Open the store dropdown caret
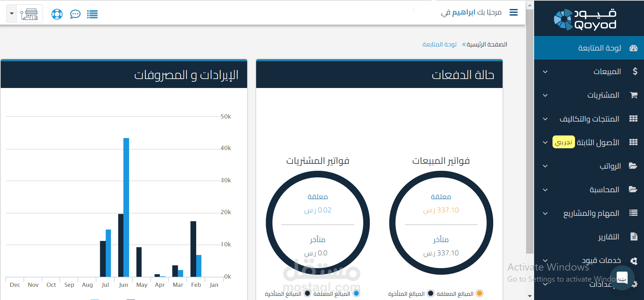The width and height of the screenshot is (644, 300). pyautogui.click(x=12, y=14)
